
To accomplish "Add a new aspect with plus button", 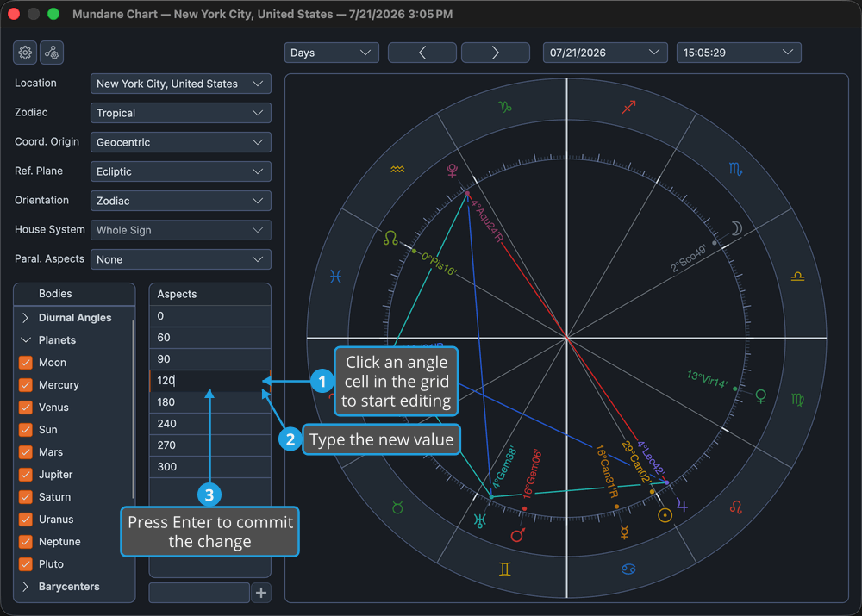I will tap(261, 593).
